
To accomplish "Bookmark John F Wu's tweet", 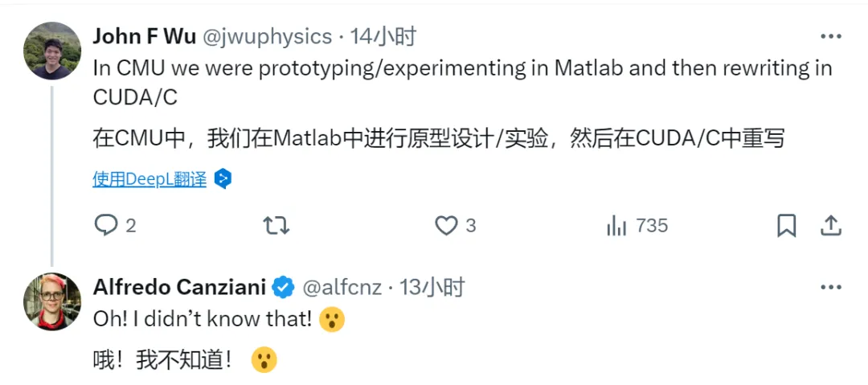I will coord(786,225).
